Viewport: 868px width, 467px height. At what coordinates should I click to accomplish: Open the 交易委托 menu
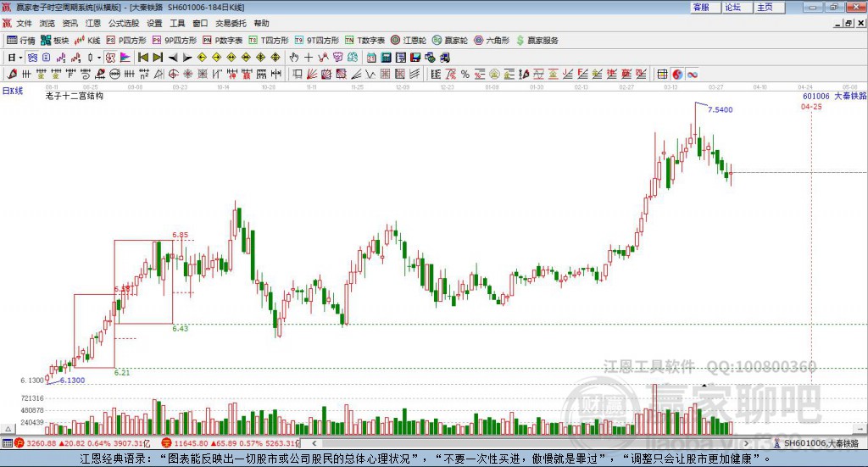tap(231, 23)
